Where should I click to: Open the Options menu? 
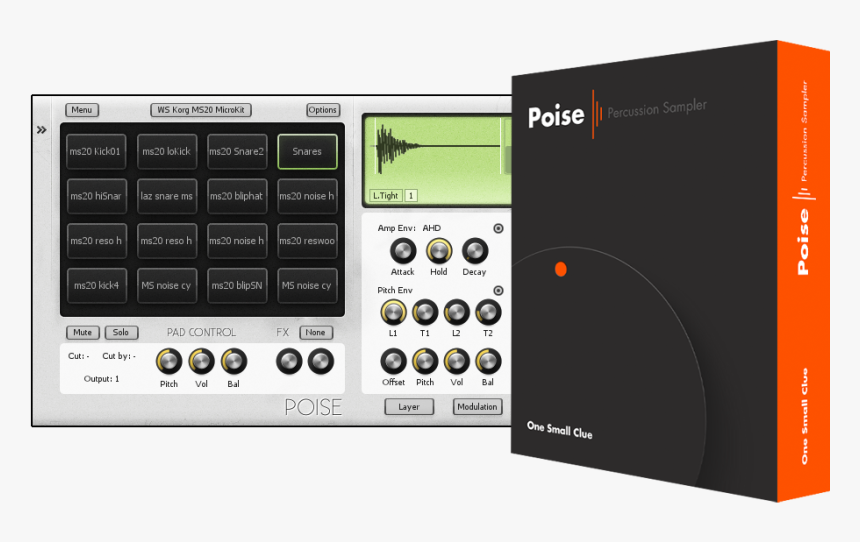(323, 110)
